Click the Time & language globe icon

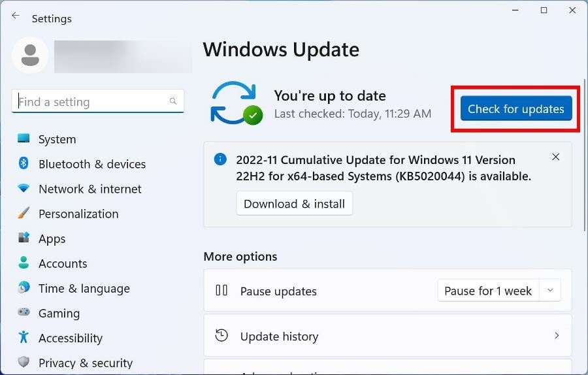24,287
